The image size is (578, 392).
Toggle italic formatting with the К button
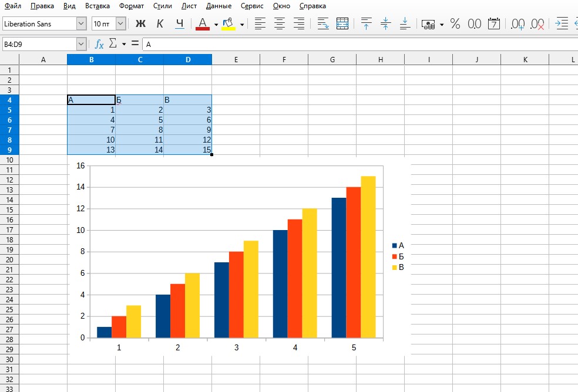(x=160, y=24)
